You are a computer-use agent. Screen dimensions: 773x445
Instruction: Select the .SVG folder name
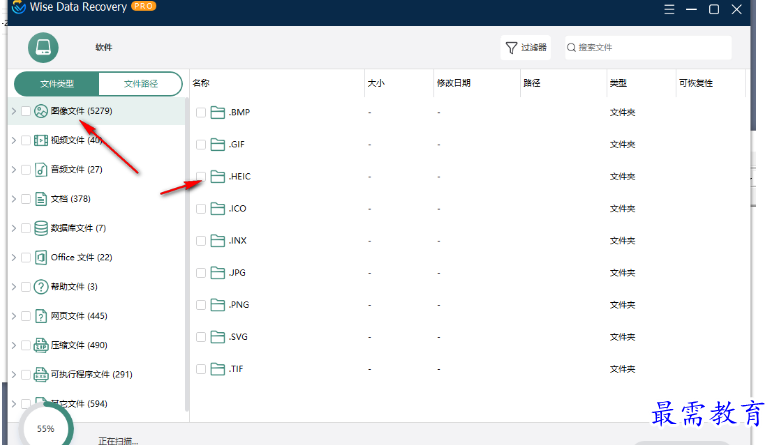[238, 337]
